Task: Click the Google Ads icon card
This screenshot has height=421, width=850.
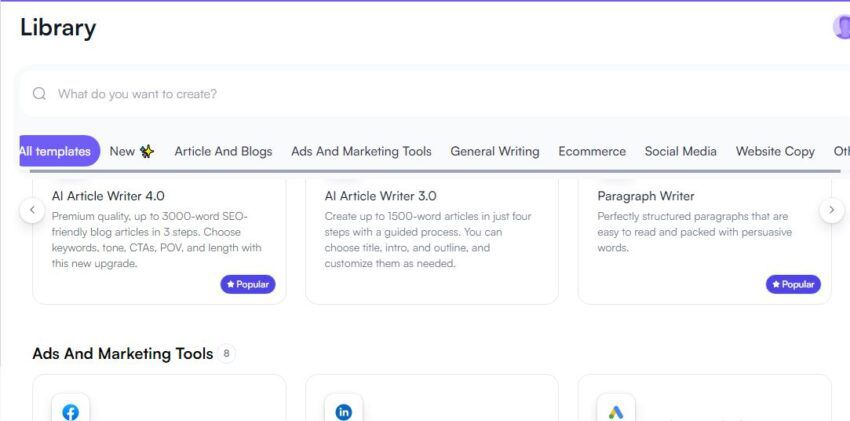Action: pos(616,412)
